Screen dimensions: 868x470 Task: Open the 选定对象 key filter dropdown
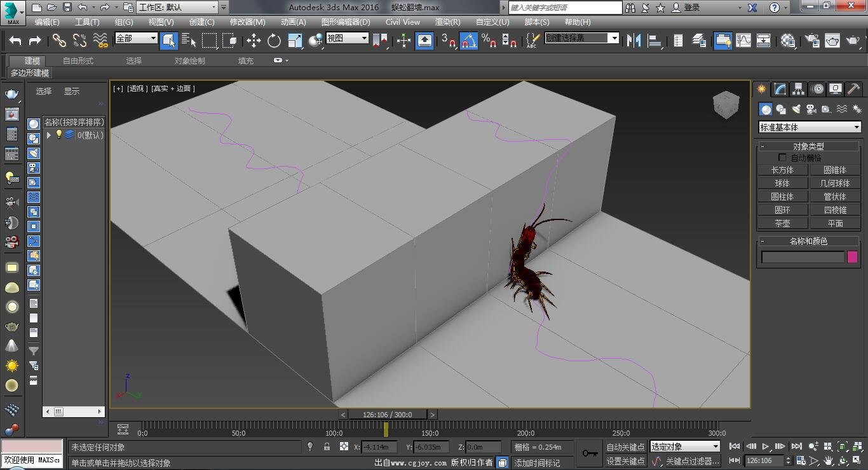pos(685,446)
